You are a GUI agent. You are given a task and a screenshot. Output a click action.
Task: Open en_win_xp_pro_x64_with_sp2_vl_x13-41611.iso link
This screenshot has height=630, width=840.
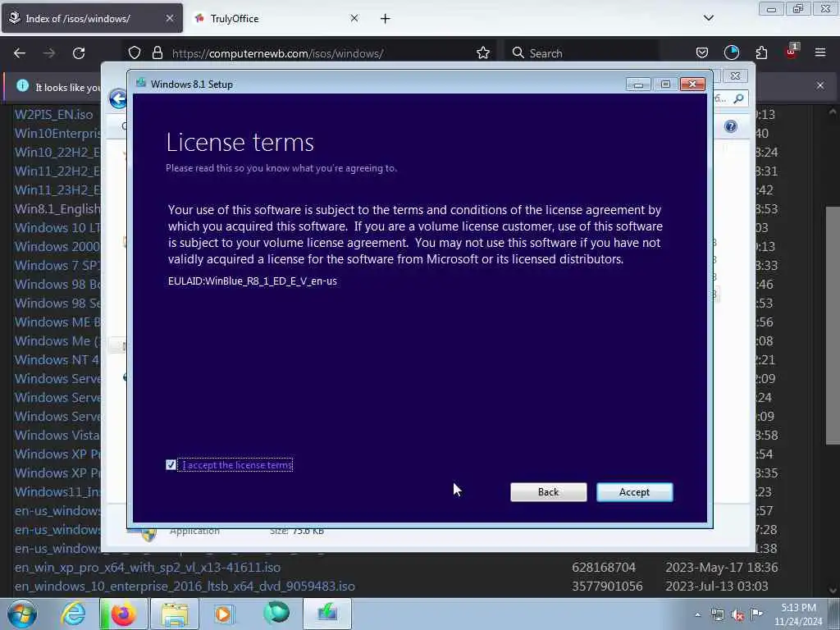coord(148,567)
